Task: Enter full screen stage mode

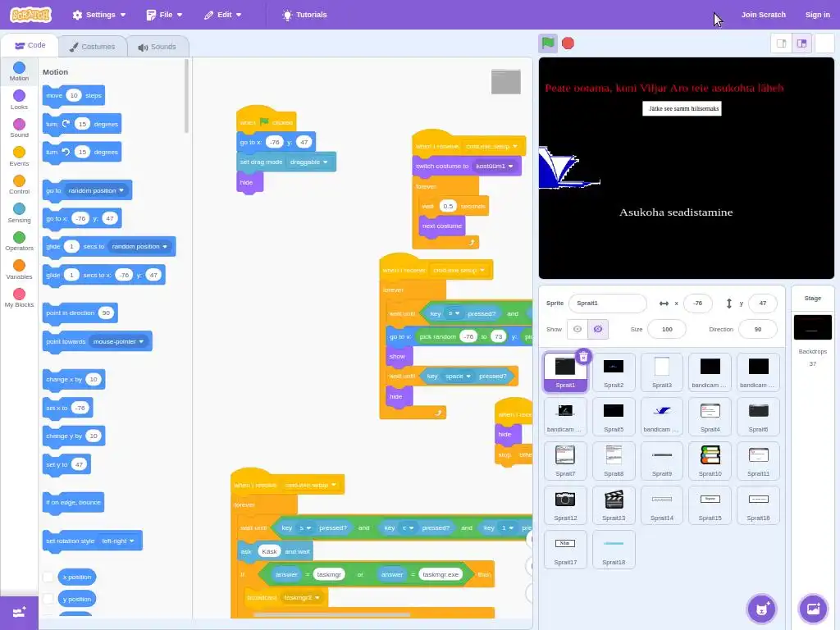Action: point(824,43)
